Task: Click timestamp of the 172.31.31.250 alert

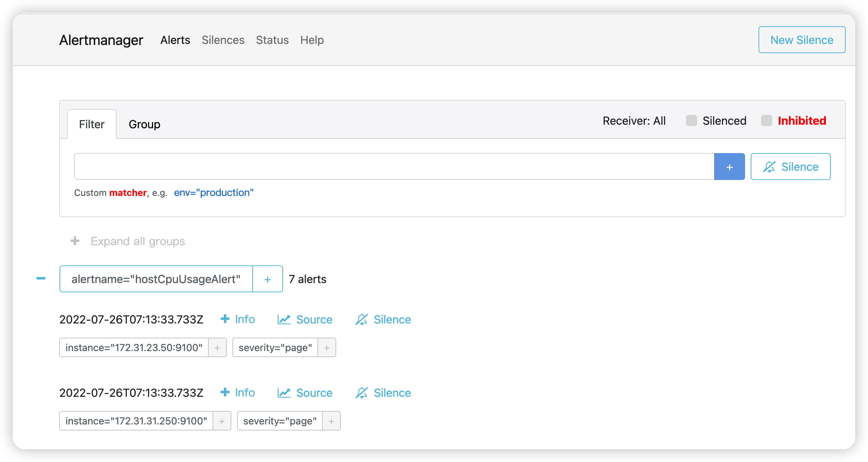Action: [131, 393]
